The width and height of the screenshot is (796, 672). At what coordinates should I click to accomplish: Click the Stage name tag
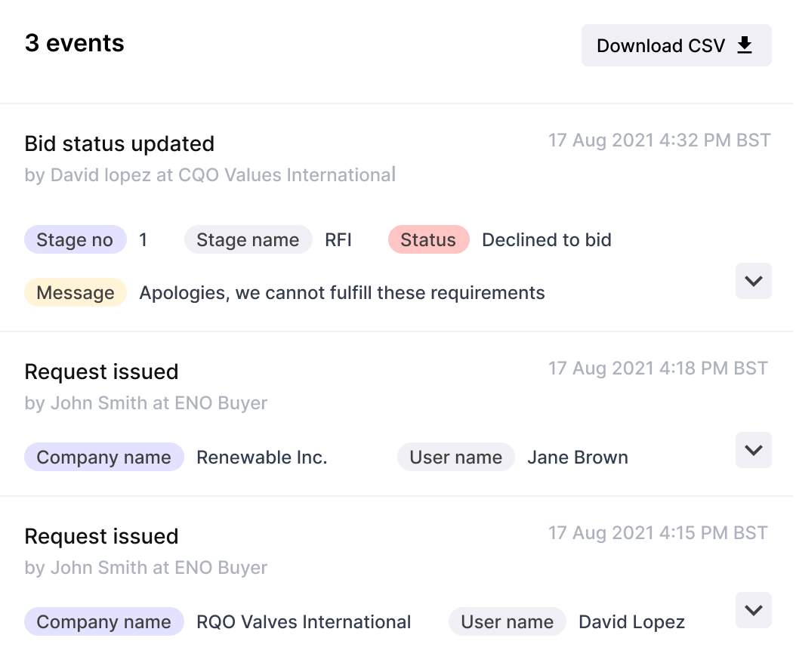248,239
